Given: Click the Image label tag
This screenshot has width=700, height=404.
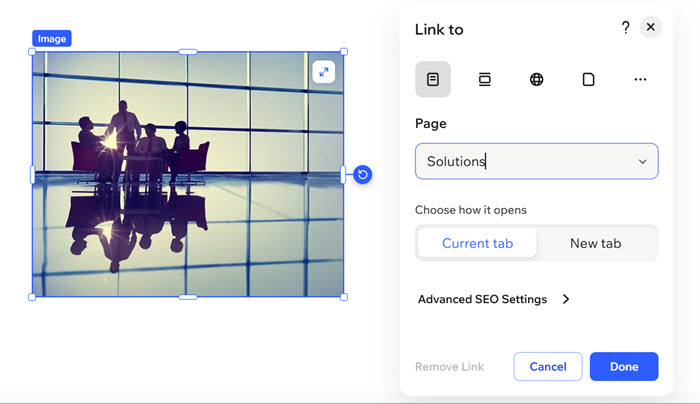Looking at the screenshot, I should (52, 38).
